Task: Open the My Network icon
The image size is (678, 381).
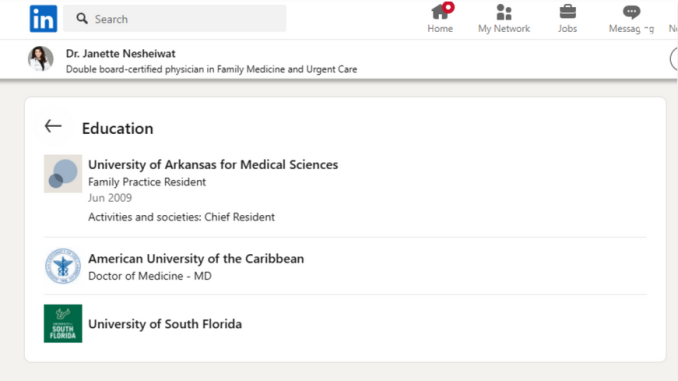Action: tap(504, 12)
